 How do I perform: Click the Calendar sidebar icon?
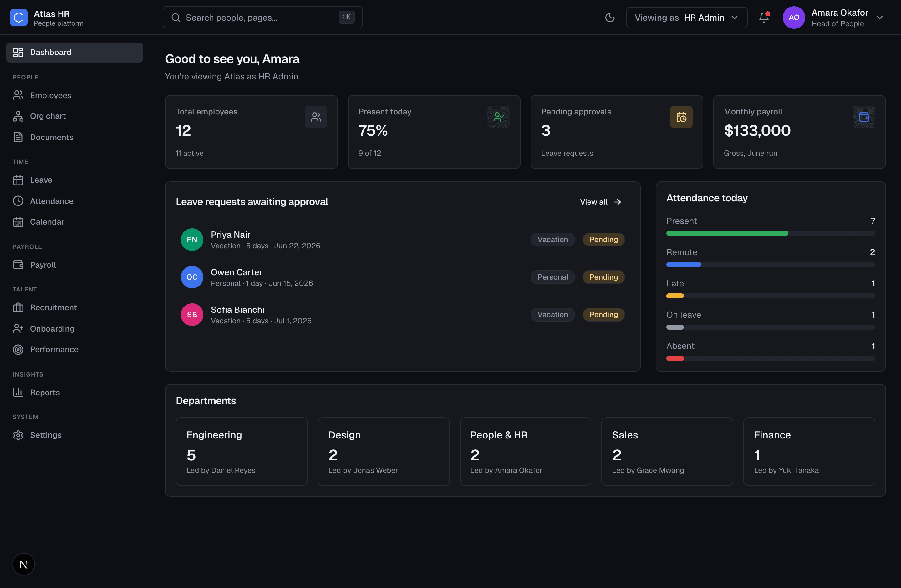[x=18, y=222]
